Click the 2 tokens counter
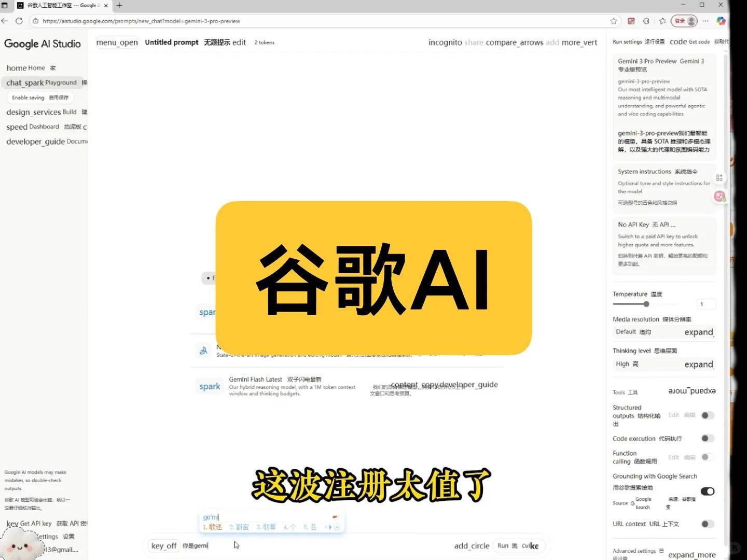This screenshot has height=560, width=747. pyautogui.click(x=265, y=43)
